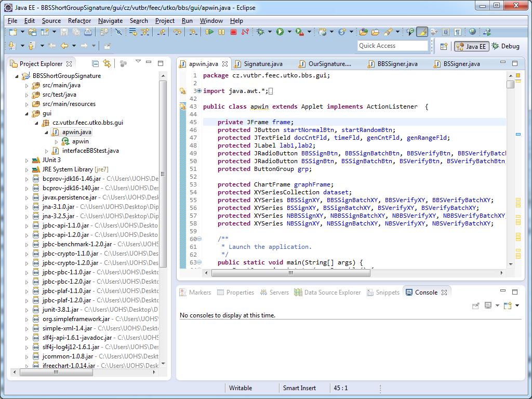The width and height of the screenshot is (532, 399).
Task: Click the editor horizontal scrollbar thumb
Action: (x=291, y=273)
